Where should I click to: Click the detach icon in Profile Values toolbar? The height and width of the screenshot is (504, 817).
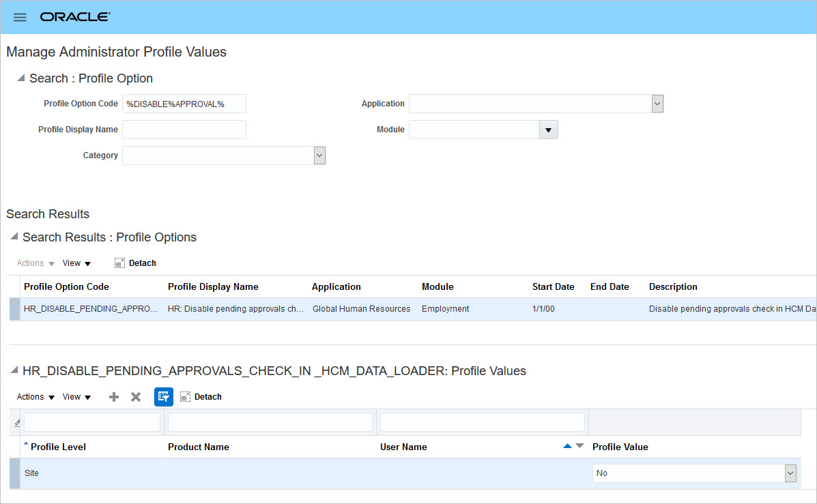tap(185, 397)
